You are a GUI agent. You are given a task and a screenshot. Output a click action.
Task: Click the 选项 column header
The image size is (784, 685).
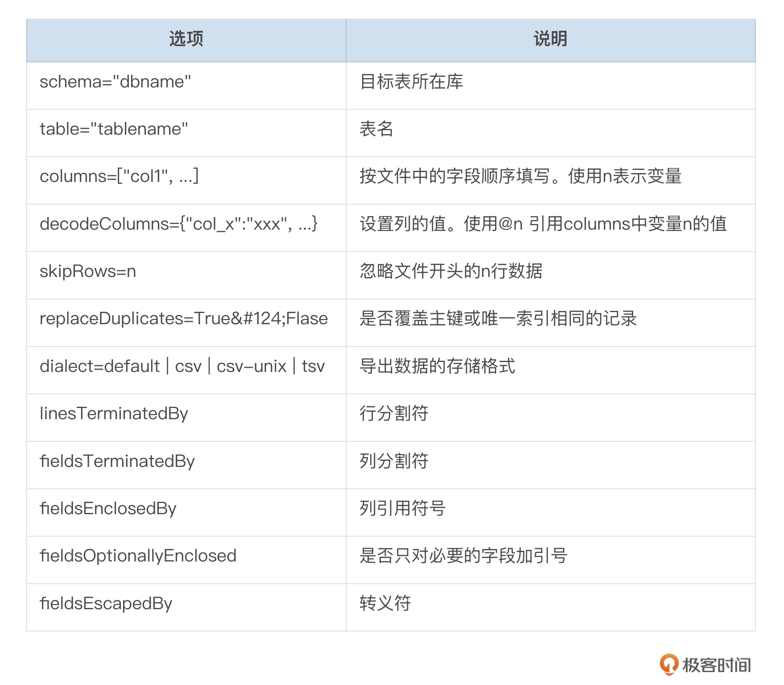pos(186,39)
